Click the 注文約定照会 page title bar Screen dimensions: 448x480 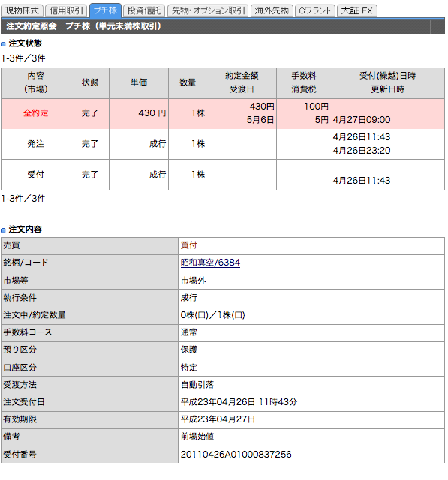223,26
